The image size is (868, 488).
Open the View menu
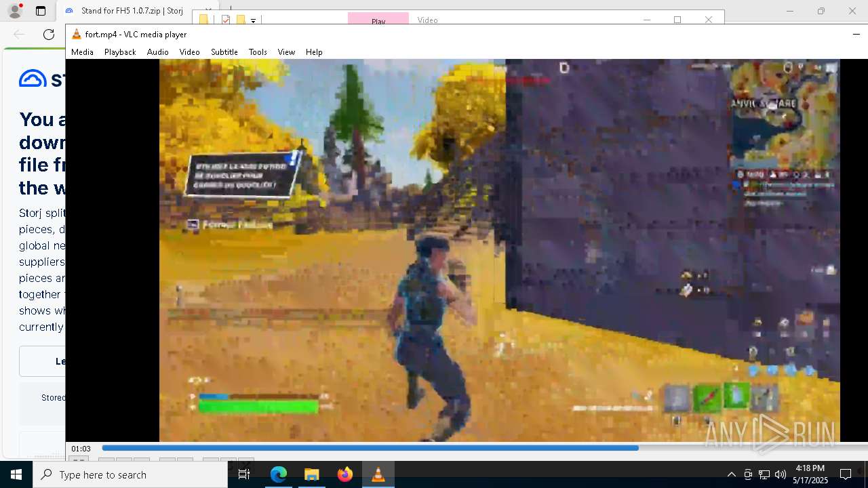point(286,52)
